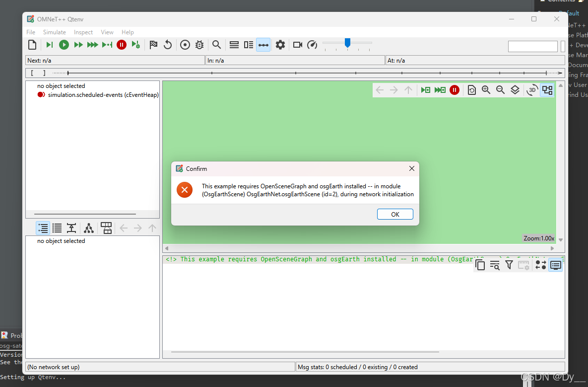Fast run until local event in canvas
The width and height of the screenshot is (588, 387).
pyautogui.click(x=440, y=90)
